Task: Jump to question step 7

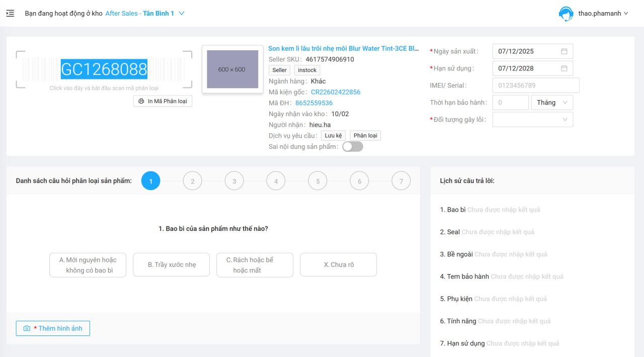Action: coord(401,181)
